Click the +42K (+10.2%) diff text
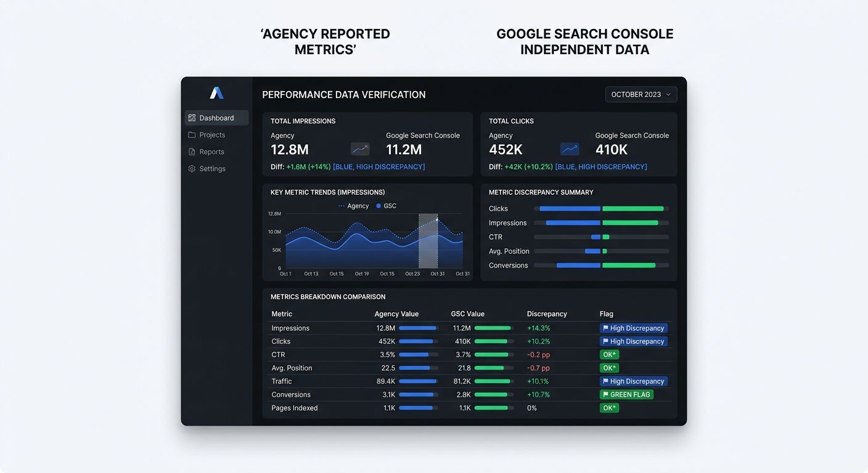 point(528,167)
